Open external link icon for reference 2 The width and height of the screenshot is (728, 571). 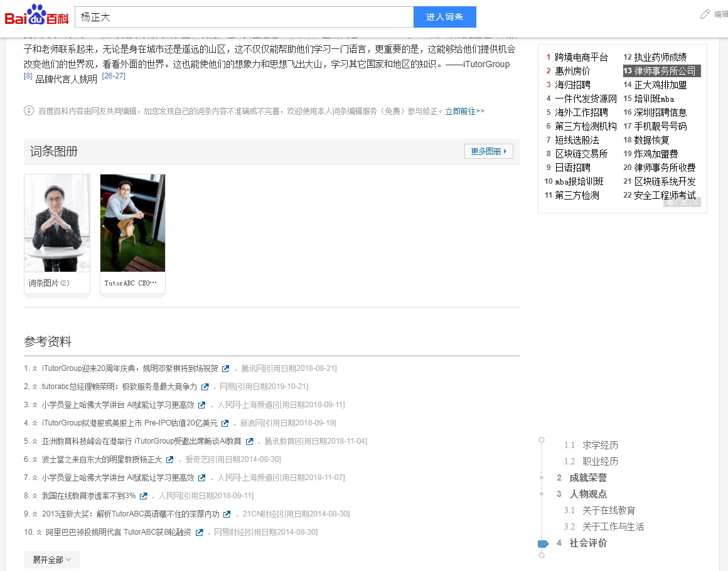tap(205, 387)
